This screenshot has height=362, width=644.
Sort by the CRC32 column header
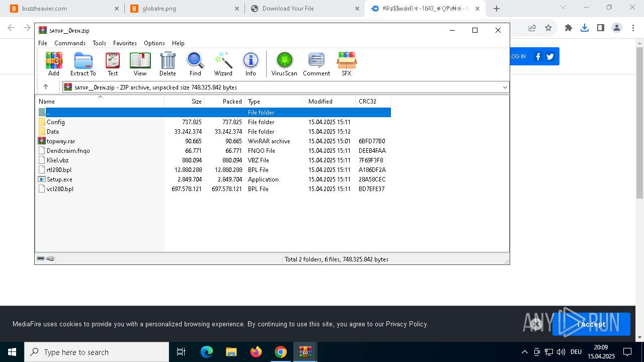(373, 101)
